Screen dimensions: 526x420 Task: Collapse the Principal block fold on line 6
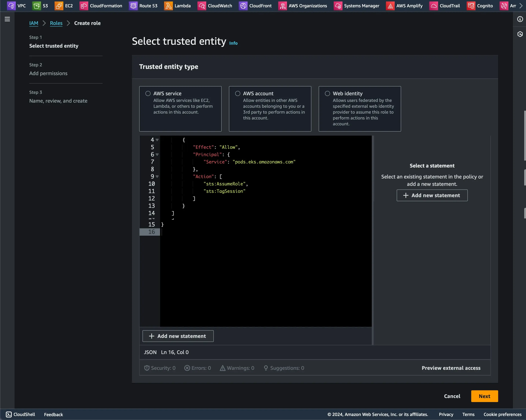(157, 155)
